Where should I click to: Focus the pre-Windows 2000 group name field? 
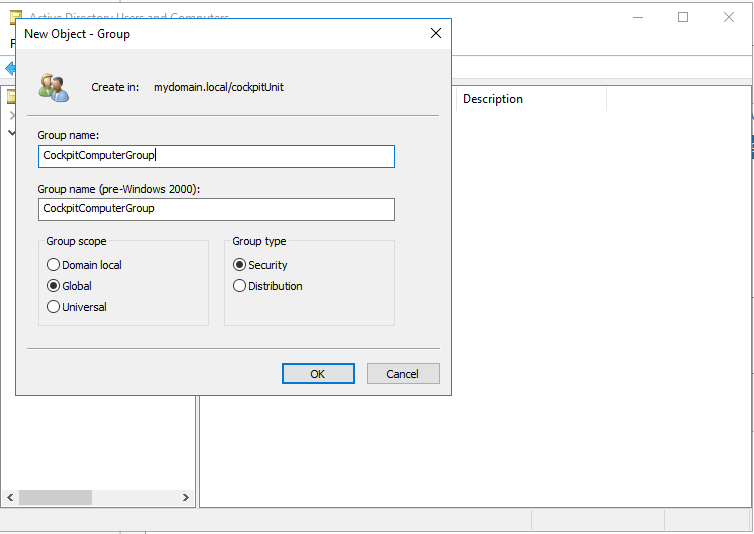click(216, 209)
